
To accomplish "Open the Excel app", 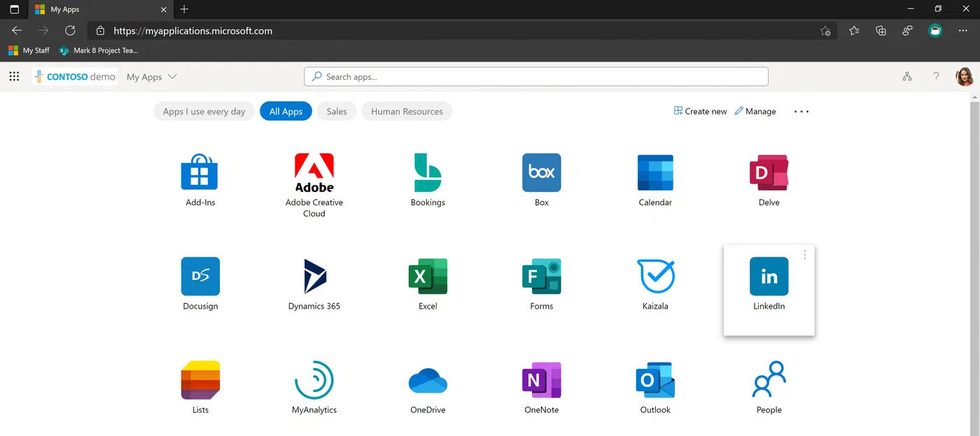I will click(428, 276).
